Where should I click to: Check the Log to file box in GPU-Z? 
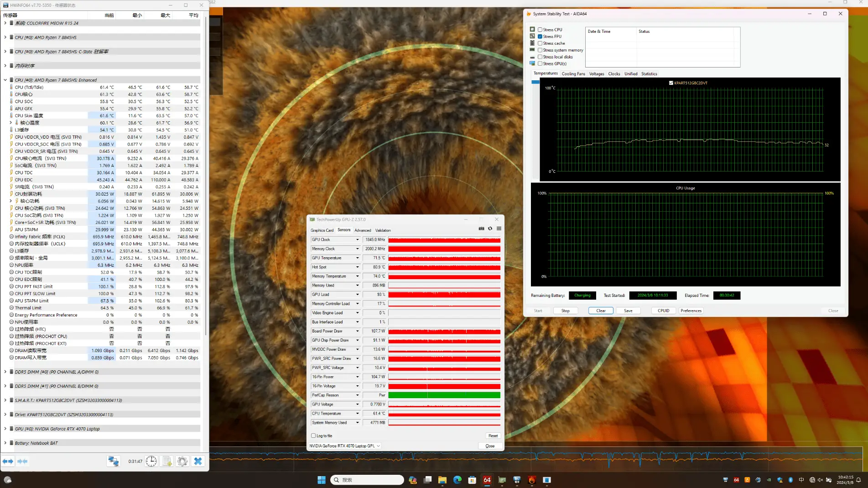click(313, 436)
